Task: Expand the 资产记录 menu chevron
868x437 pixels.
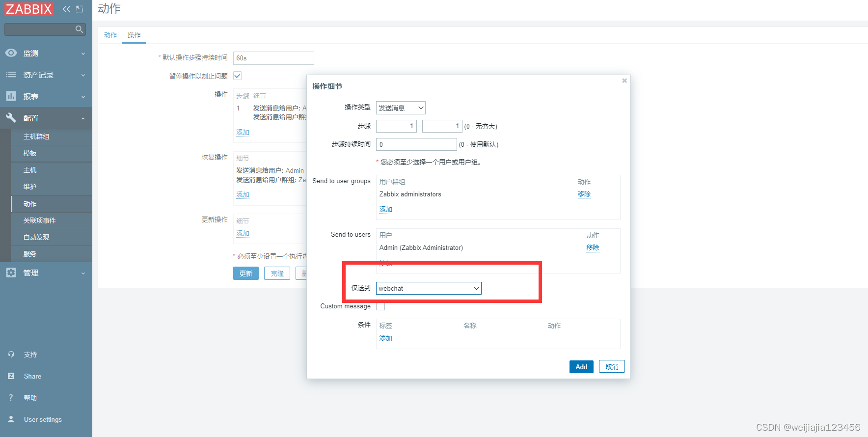Action: pyautogui.click(x=83, y=75)
